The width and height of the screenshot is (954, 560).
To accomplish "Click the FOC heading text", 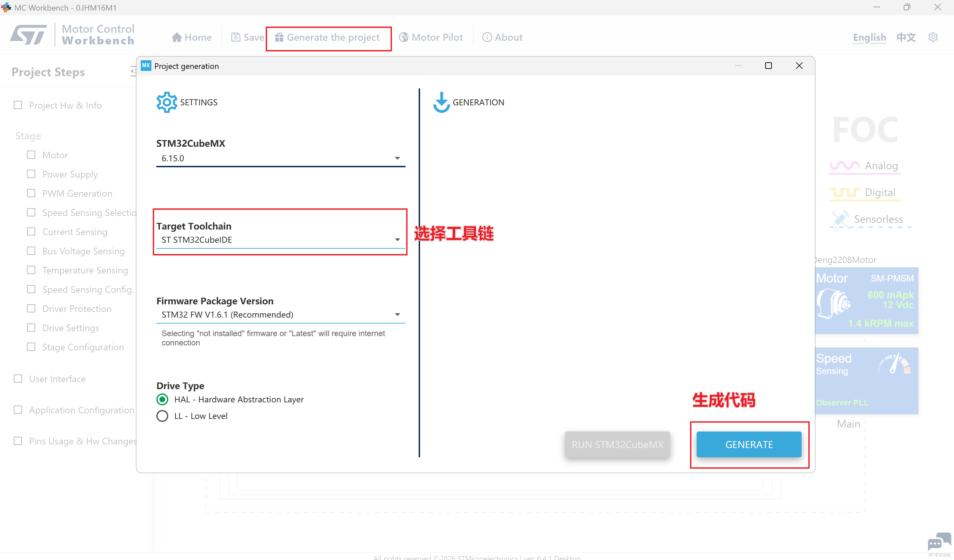I will coord(866,130).
